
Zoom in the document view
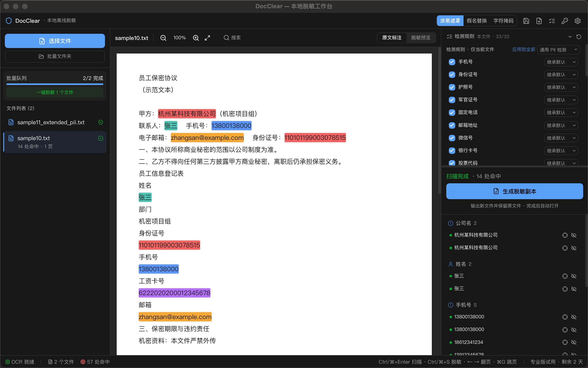[196, 38]
